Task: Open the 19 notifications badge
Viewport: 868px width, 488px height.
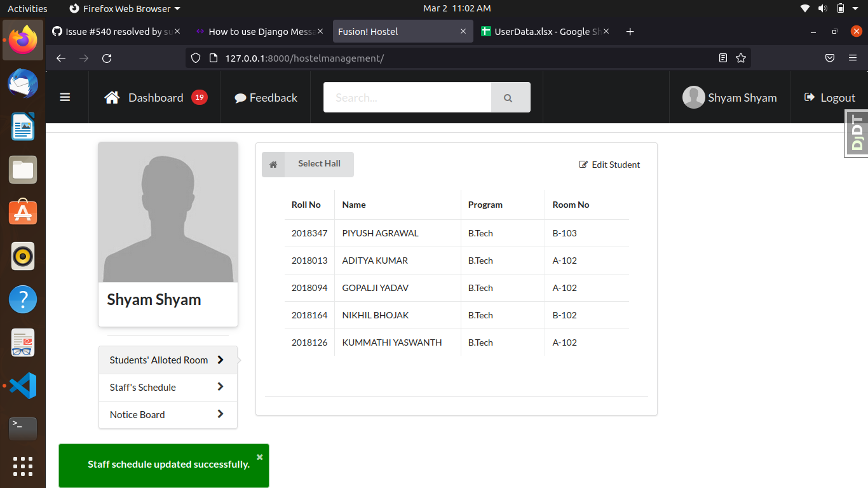Action: pyautogui.click(x=200, y=97)
